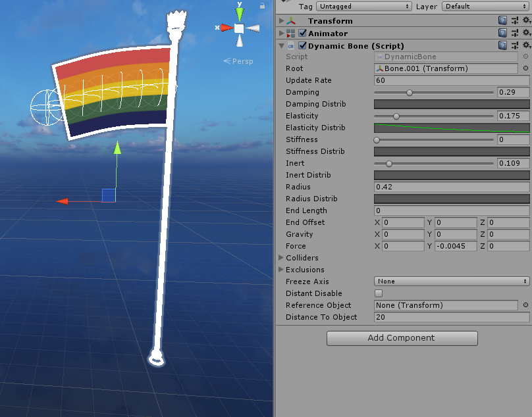Click the presets icon on the Transform component
The height and width of the screenshot is (417, 532).
click(x=514, y=20)
